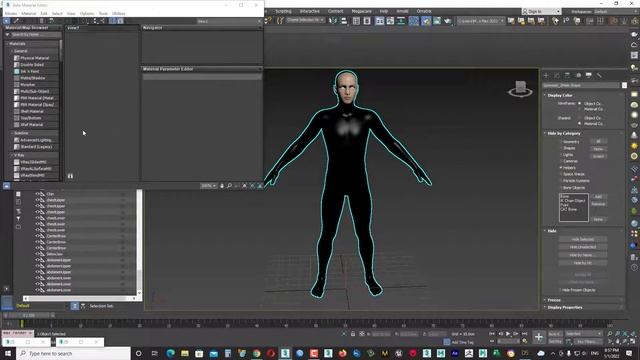Click the object color swatch beside name field

tap(624, 85)
